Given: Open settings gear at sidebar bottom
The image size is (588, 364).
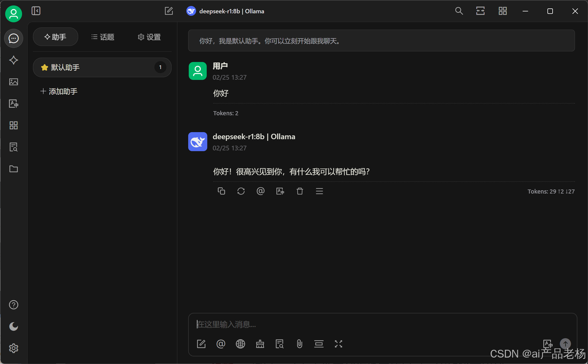Looking at the screenshot, I should coord(14,348).
